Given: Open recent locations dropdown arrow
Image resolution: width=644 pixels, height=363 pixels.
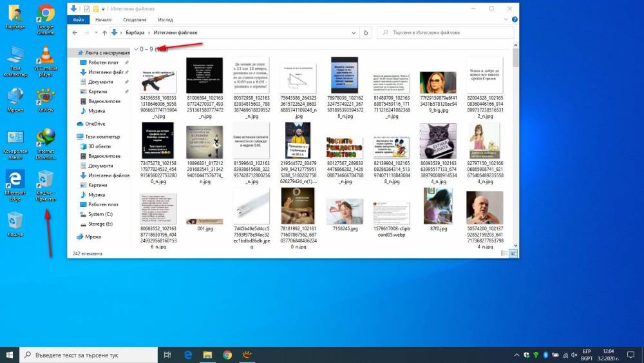Looking at the screenshot, I should pos(96,32).
